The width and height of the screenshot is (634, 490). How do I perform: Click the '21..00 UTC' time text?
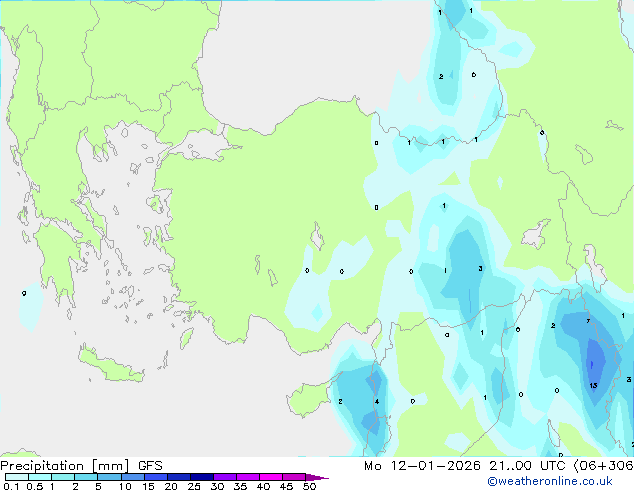[527, 466]
